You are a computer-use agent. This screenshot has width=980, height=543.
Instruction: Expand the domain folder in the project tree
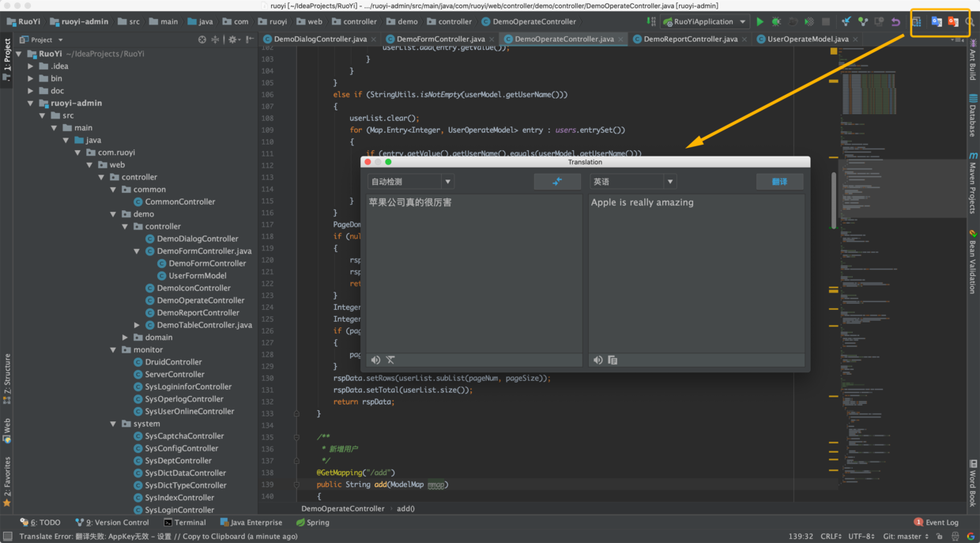[x=125, y=337]
